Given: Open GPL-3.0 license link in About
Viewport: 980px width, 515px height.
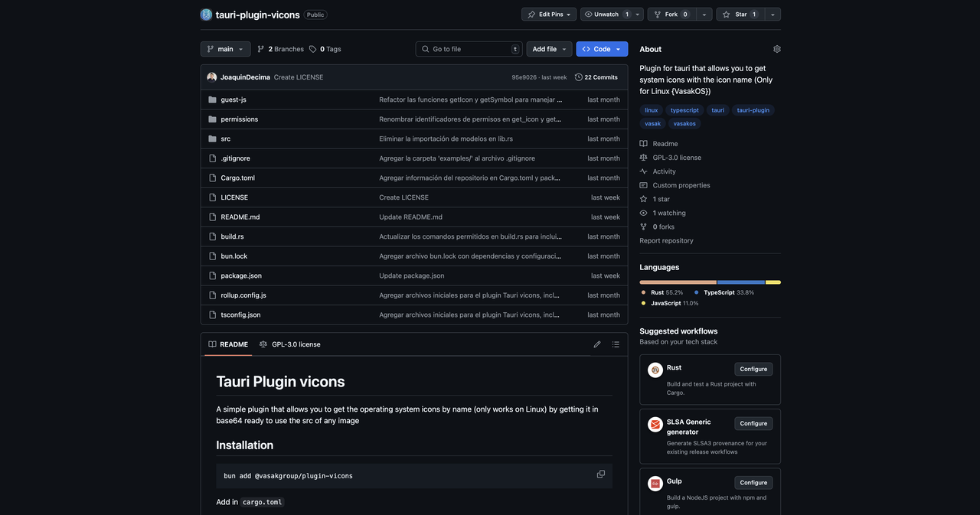Looking at the screenshot, I should [x=671, y=158].
